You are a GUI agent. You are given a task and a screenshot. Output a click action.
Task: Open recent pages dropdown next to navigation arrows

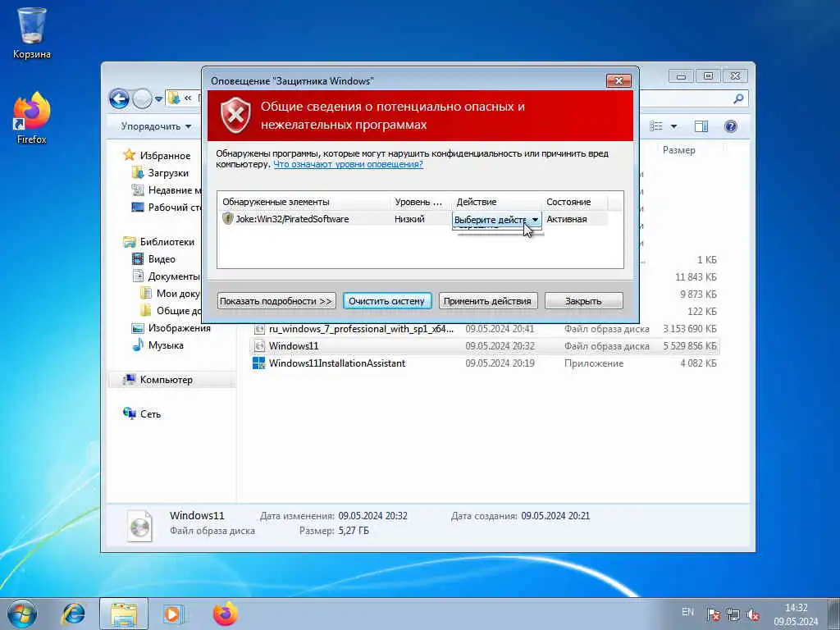pyautogui.click(x=158, y=99)
